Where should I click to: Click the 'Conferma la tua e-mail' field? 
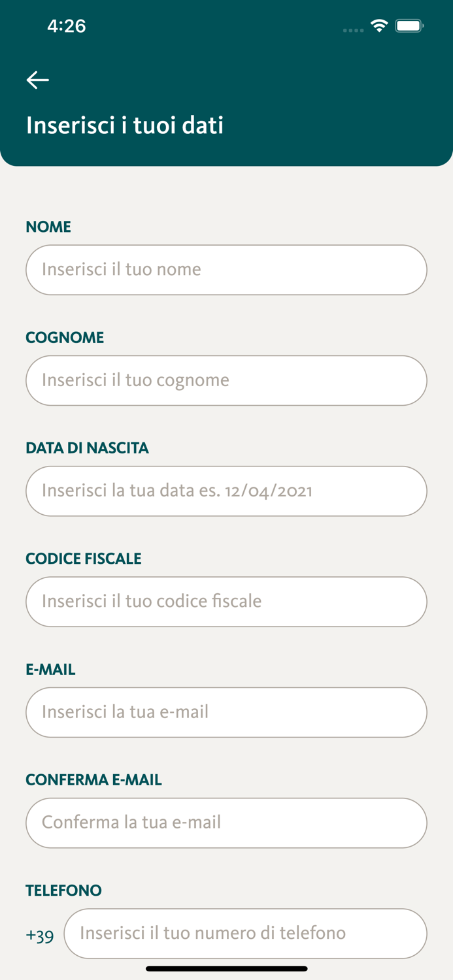click(x=226, y=823)
